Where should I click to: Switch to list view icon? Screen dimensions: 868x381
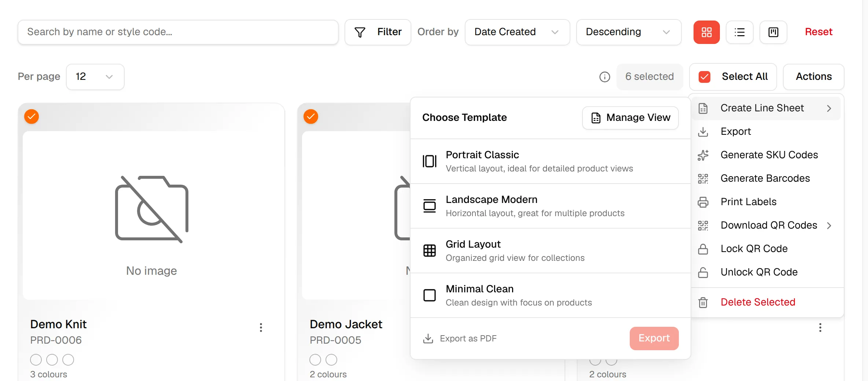pyautogui.click(x=739, y=32)
